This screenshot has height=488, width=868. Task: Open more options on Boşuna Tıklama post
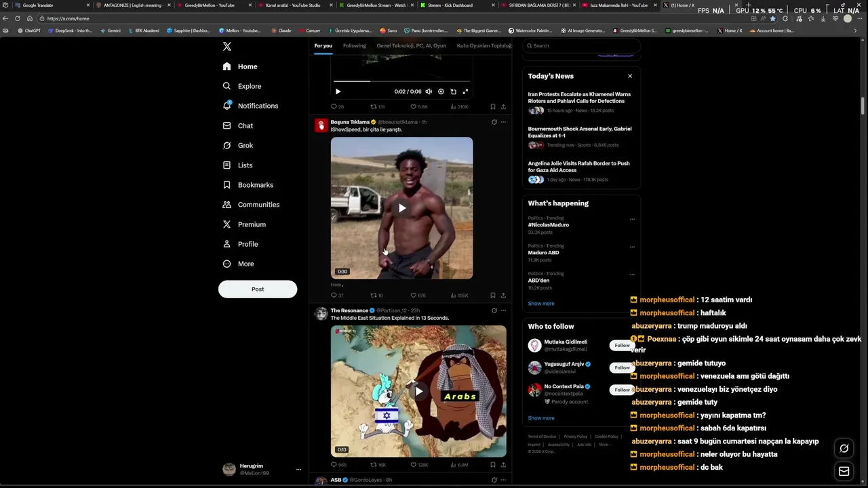point(503,122)
